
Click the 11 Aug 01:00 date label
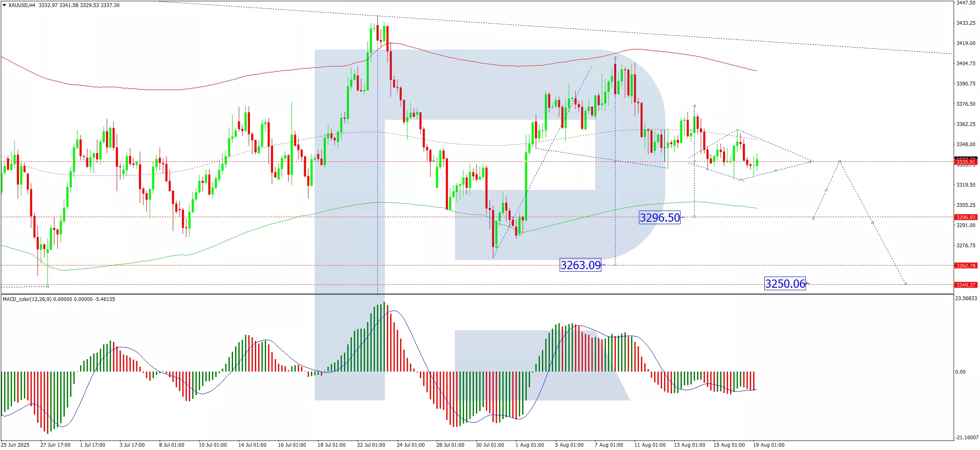point(650,445)
